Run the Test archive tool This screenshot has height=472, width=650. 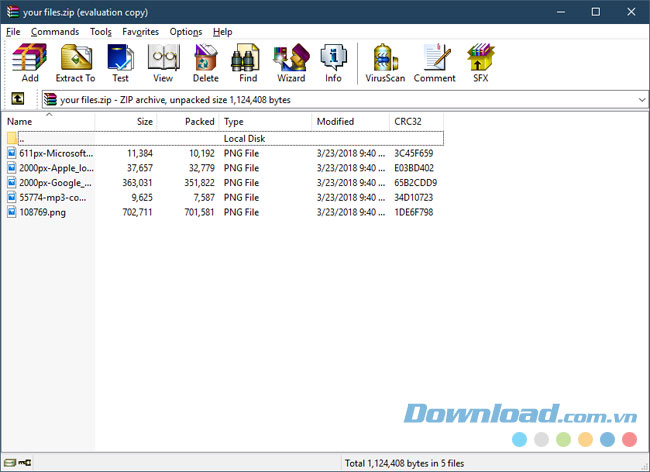coord(120,62)
